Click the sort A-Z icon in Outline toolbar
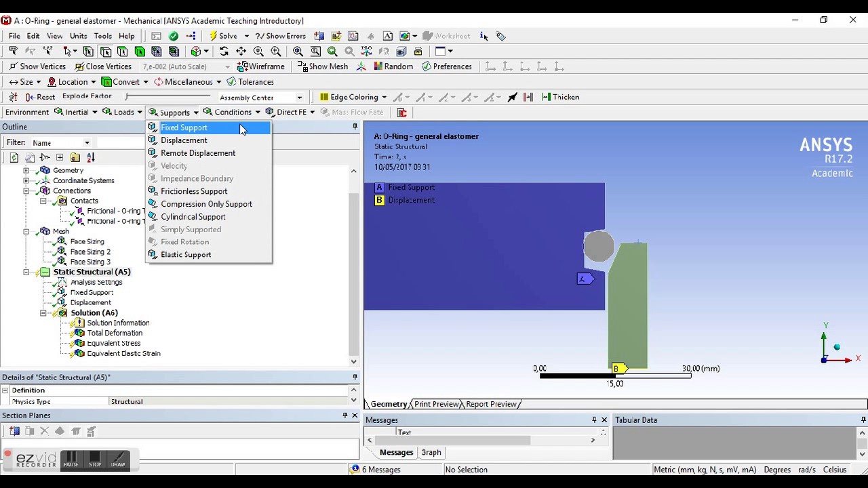This screenshot has width=868, height=488. pos(91,157)
